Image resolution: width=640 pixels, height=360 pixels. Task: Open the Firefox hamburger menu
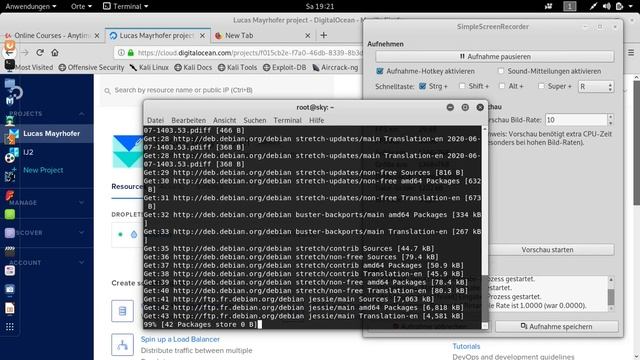pyautogui.click(x=631, y=53)
